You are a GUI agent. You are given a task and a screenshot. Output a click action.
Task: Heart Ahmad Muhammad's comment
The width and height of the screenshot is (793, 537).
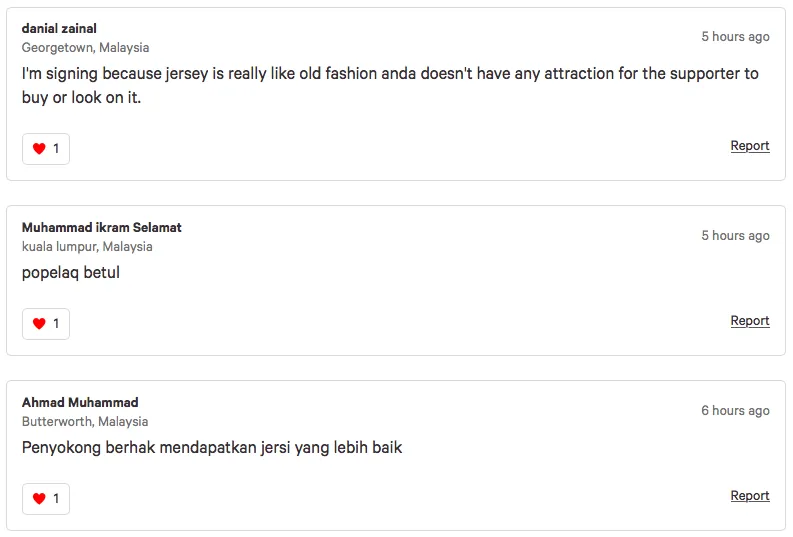[39, 499]
